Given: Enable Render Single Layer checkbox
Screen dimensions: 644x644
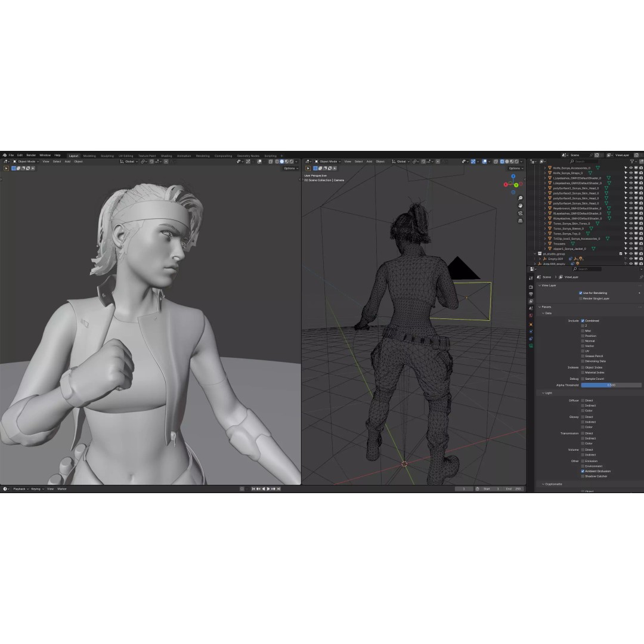Looking at the screenshot, I should pyautogui.click(x=581, y=299).
